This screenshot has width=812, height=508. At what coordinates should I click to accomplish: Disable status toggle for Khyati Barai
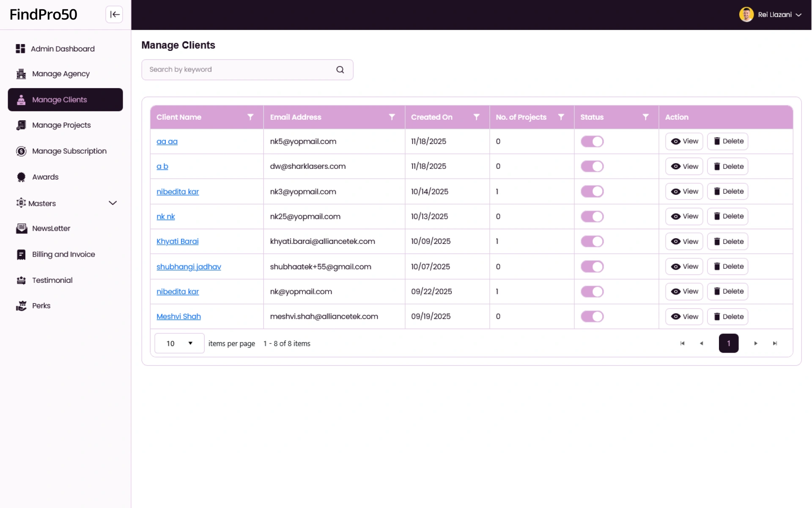click(x=592, y=241)
